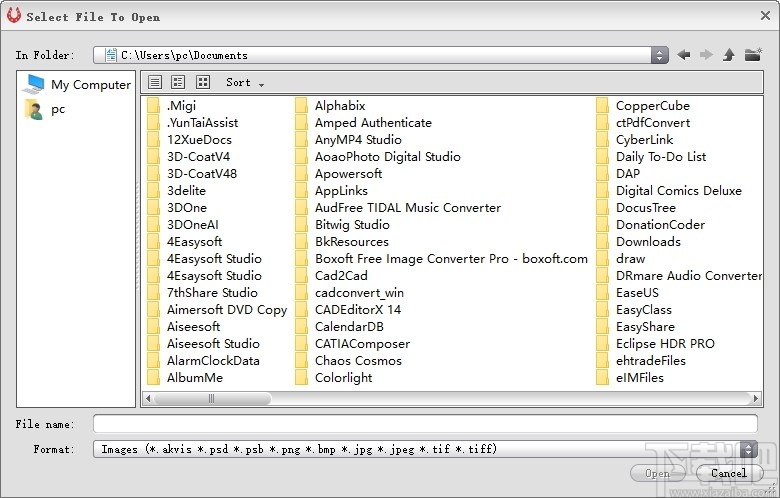Select the CalendarDB folder
Screen dimensions: 780x498
coord(340,327)
